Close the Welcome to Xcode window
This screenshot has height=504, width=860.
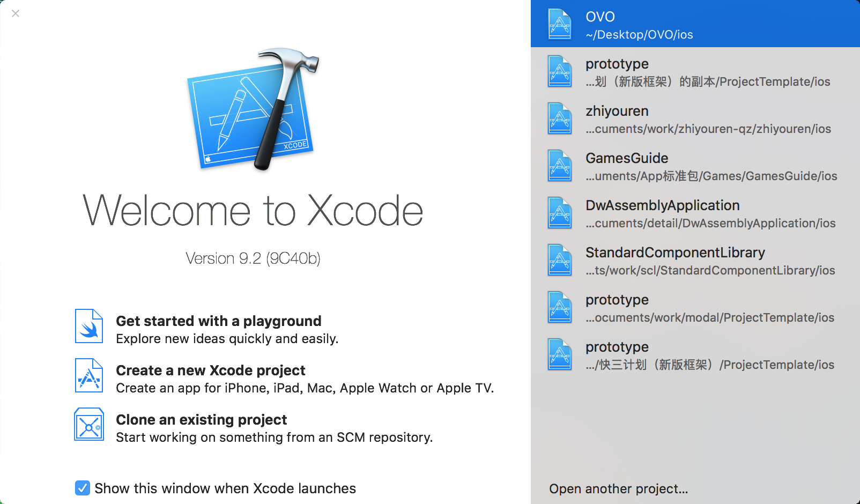16,13
